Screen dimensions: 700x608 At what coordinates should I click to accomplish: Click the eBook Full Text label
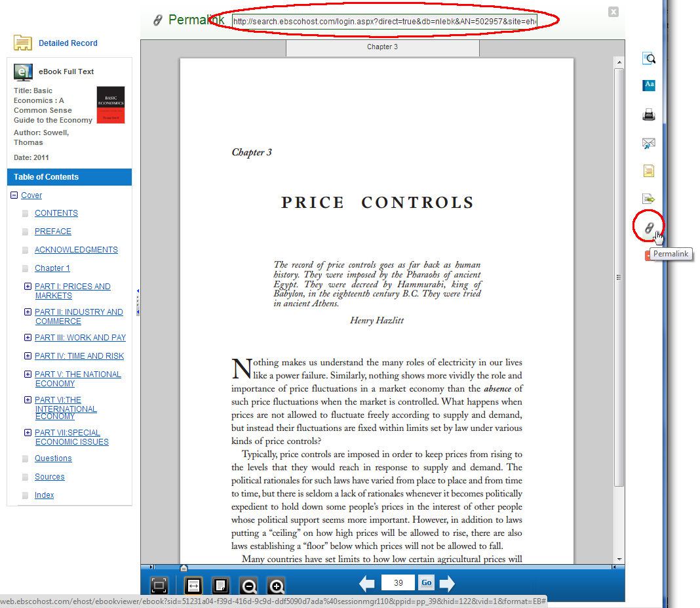[x=66, y=71]
